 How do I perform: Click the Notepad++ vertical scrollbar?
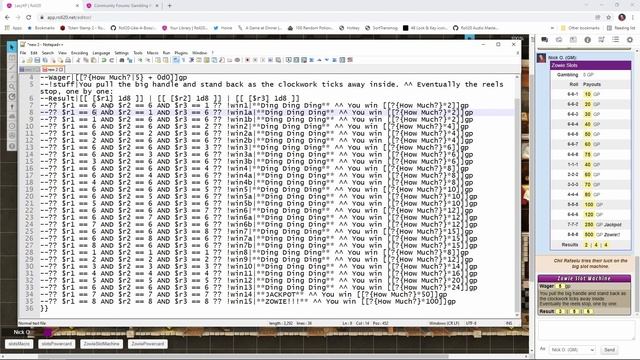pos(518,196)
